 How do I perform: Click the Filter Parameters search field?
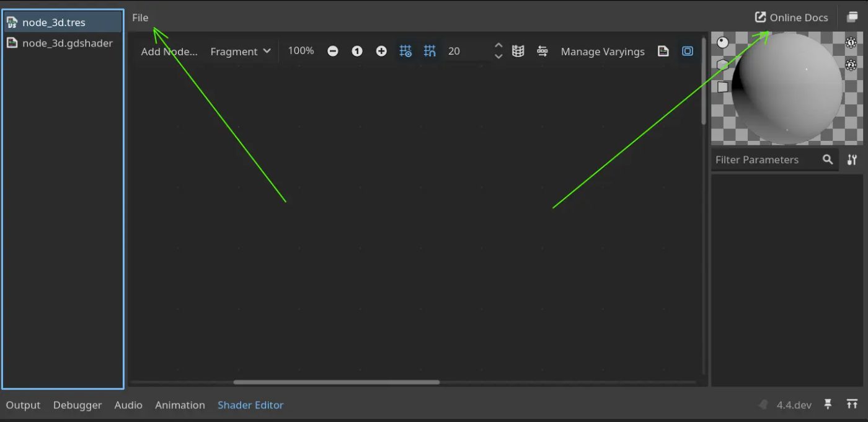tap(766, 160)
